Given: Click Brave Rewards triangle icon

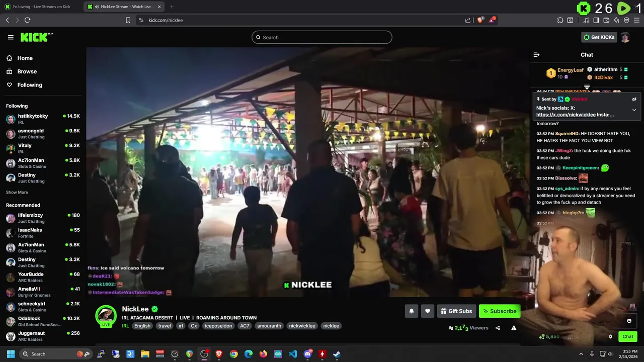Looking at the screenshot, I should 492,20.
